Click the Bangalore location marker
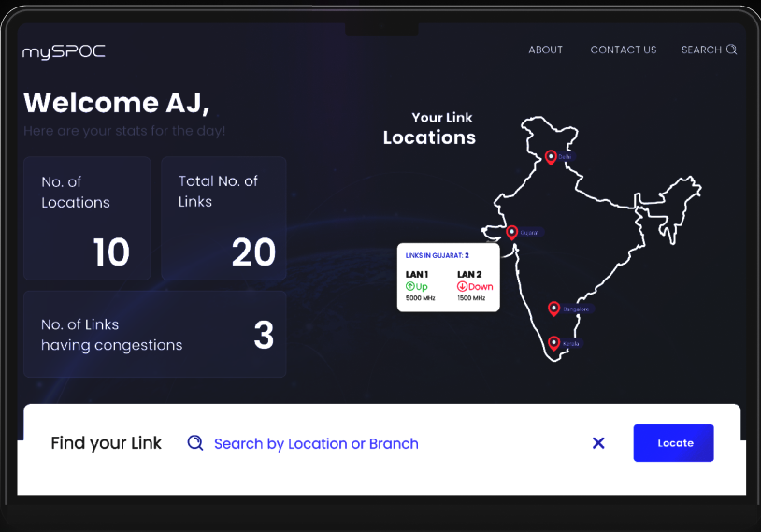 [x=553, y=309]
